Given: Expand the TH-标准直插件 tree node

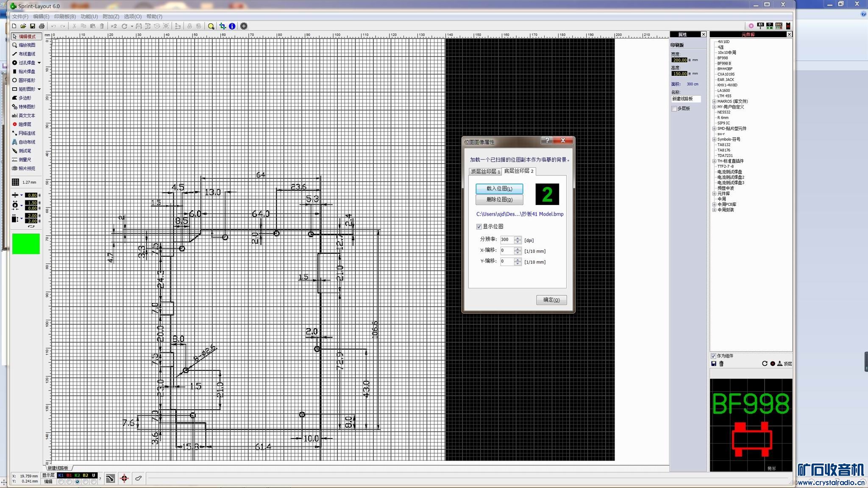Looking at the screenshot, I should pyautogui.click(x=714, y=161).
